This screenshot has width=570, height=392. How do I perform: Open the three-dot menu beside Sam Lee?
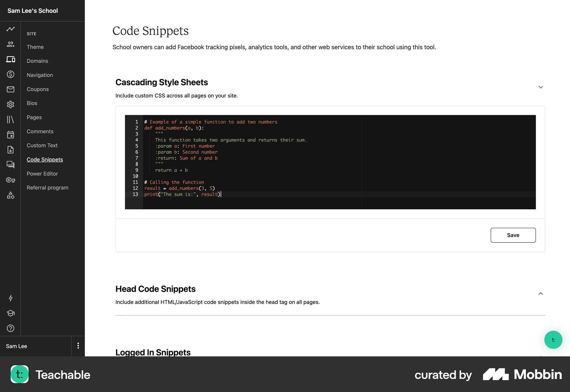pos(78,346)
